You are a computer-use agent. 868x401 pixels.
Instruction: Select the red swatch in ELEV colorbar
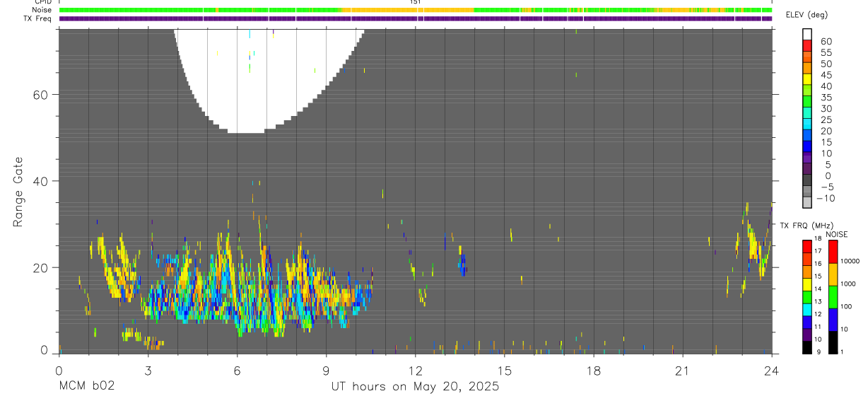pos(807,45)
